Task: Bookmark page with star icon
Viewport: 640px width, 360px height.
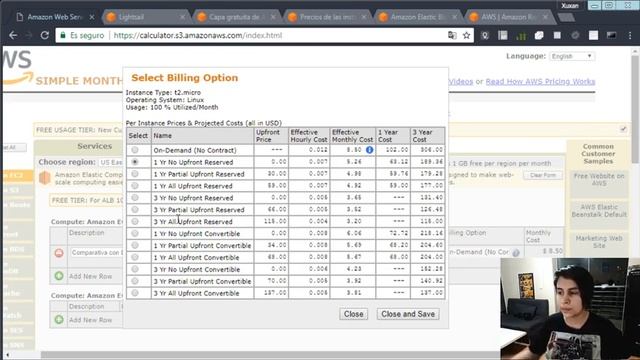Action: point(467,36)
